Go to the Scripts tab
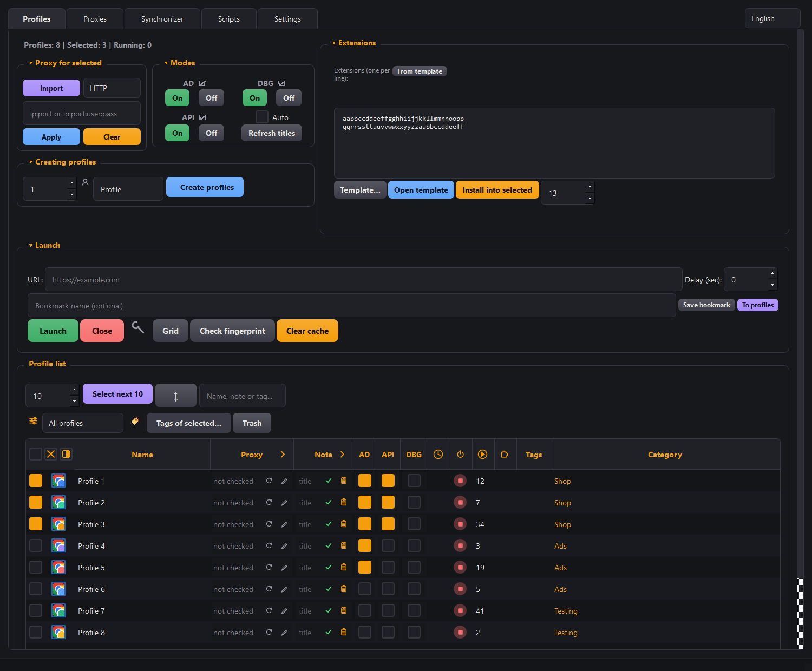Screen dimensions: 812x671 point(229,19)
